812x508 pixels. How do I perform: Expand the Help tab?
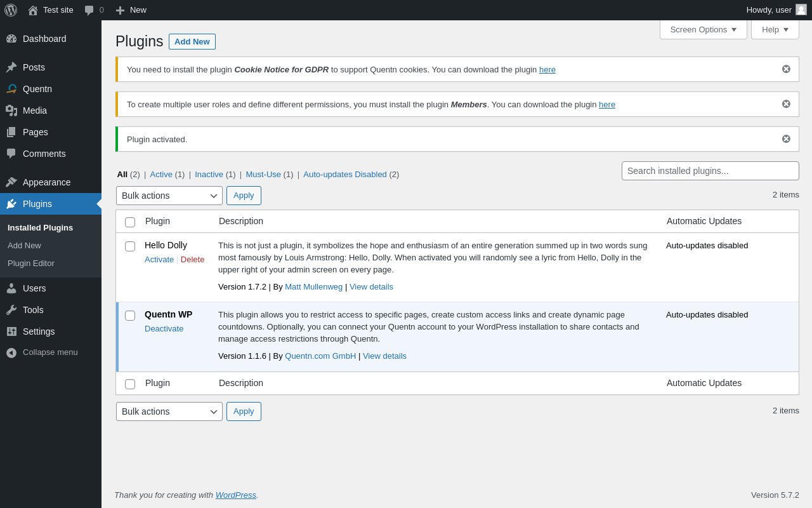[x=775, y=29]
